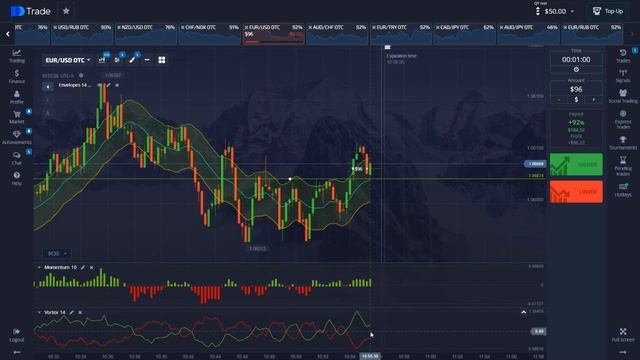Remove the Vortex 14 indicator
The width and height of the screenshot is (640, 360).
80,312
